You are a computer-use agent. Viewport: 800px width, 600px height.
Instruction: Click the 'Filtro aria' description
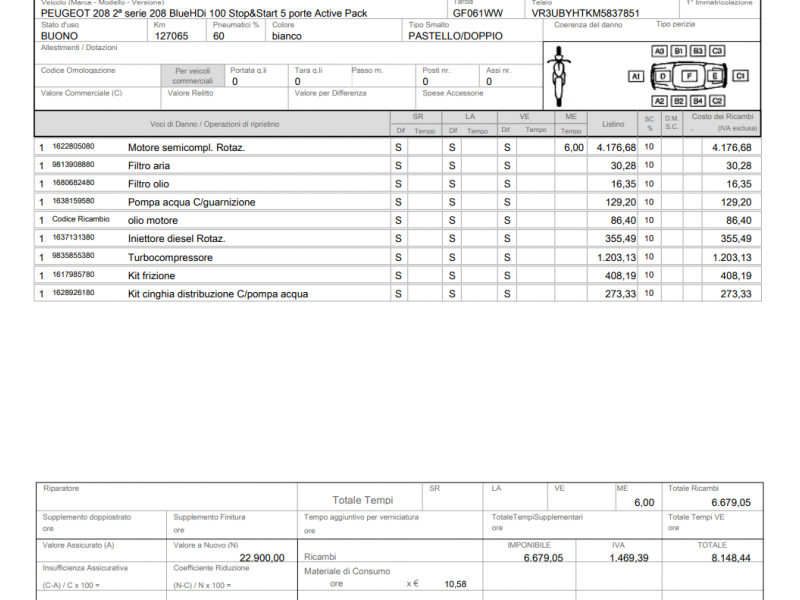coord(149,166)
